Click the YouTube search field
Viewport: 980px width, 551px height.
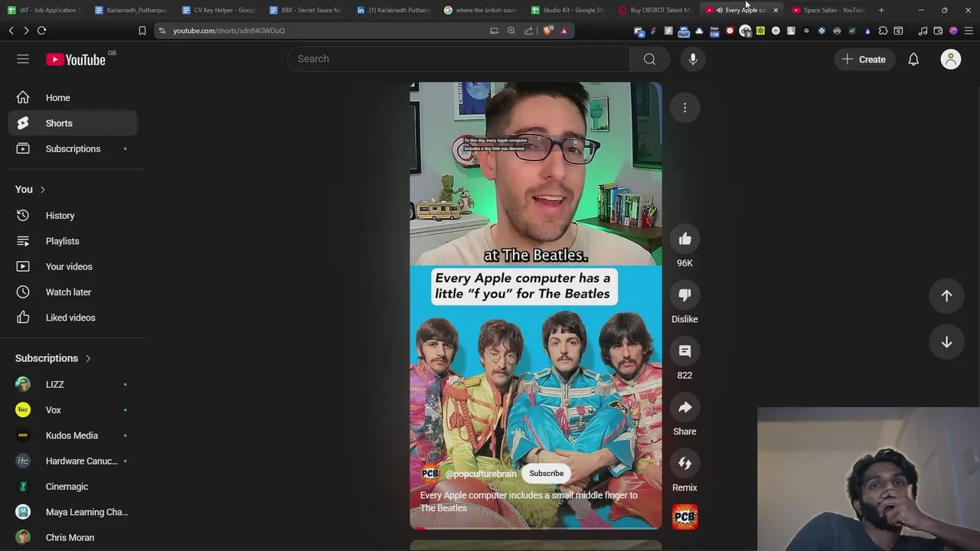click(x=458, y=59)
